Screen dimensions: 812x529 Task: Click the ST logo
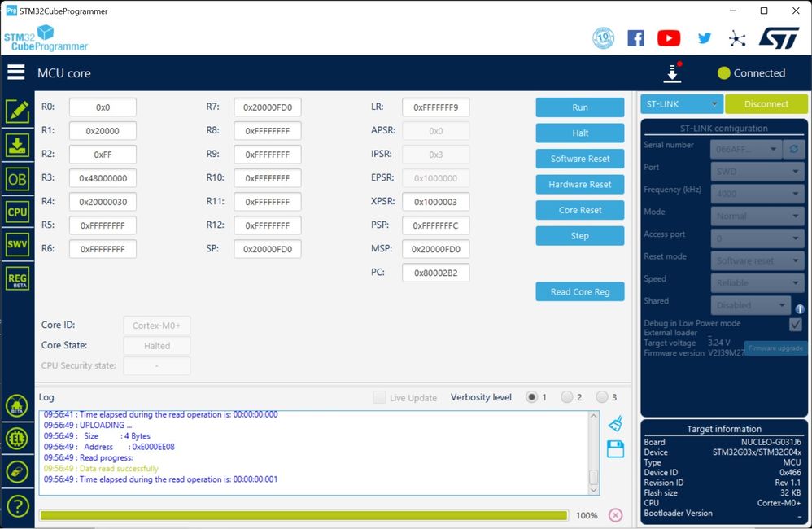779,37
